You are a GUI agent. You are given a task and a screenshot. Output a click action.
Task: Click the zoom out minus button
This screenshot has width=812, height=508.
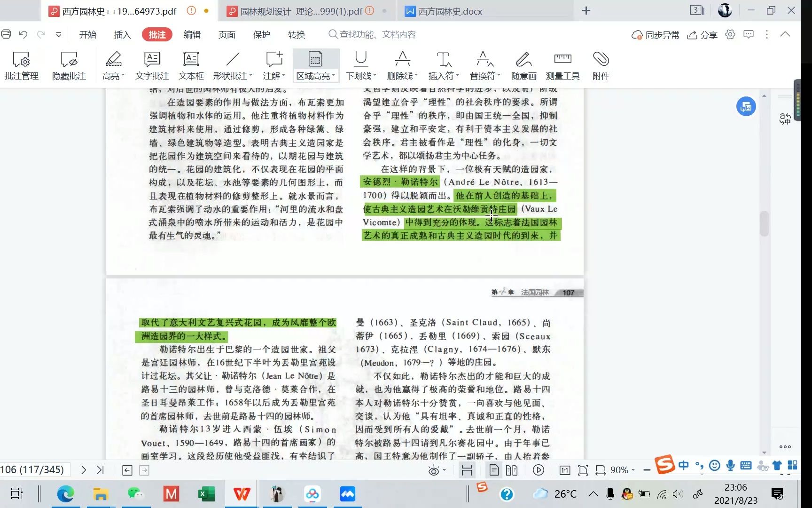(647, 470)
